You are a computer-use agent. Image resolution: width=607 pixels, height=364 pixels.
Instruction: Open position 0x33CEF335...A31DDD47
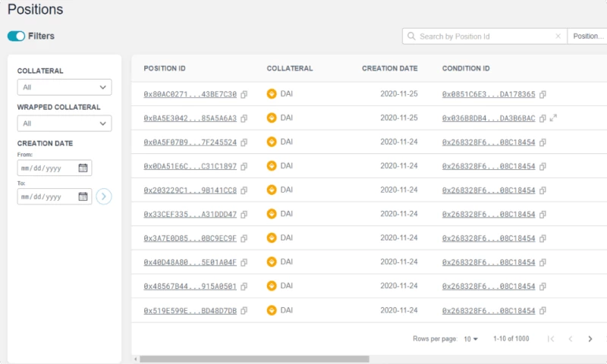(190, 214)
